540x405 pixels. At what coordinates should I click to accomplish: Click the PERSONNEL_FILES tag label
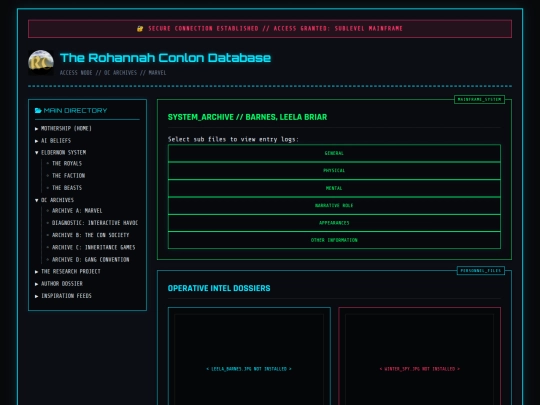click(x=481, y=271)
